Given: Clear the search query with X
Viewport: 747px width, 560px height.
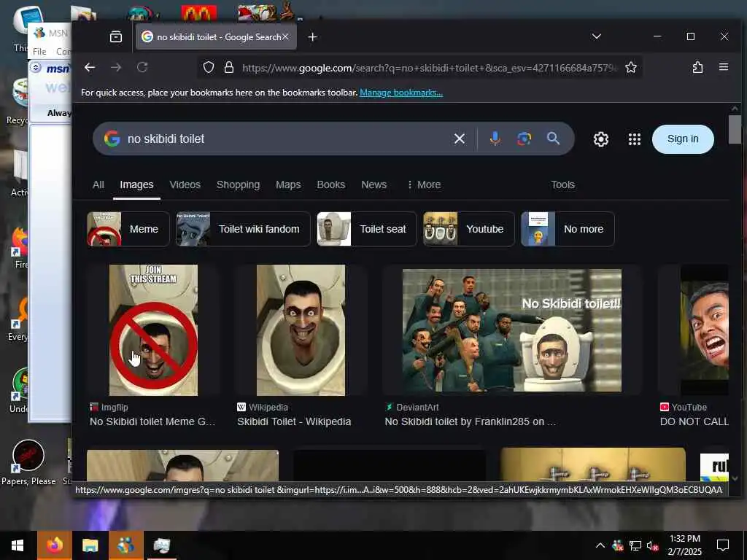Looking at the screenshot, I should 460,139.
